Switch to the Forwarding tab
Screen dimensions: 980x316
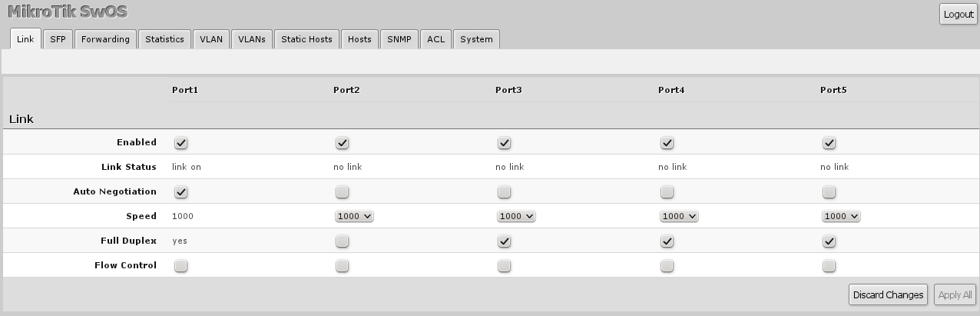point(105,39)
